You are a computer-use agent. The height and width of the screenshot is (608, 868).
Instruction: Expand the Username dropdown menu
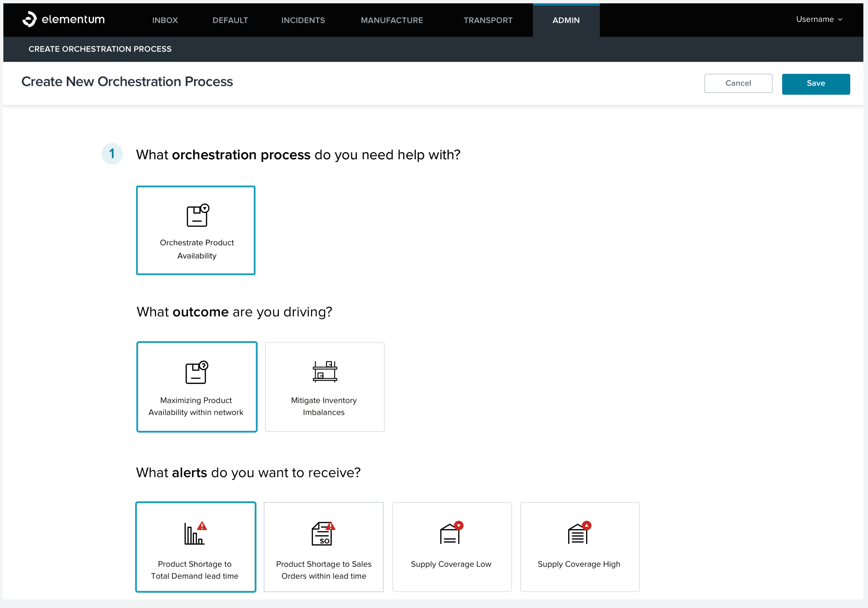[819, 20]
